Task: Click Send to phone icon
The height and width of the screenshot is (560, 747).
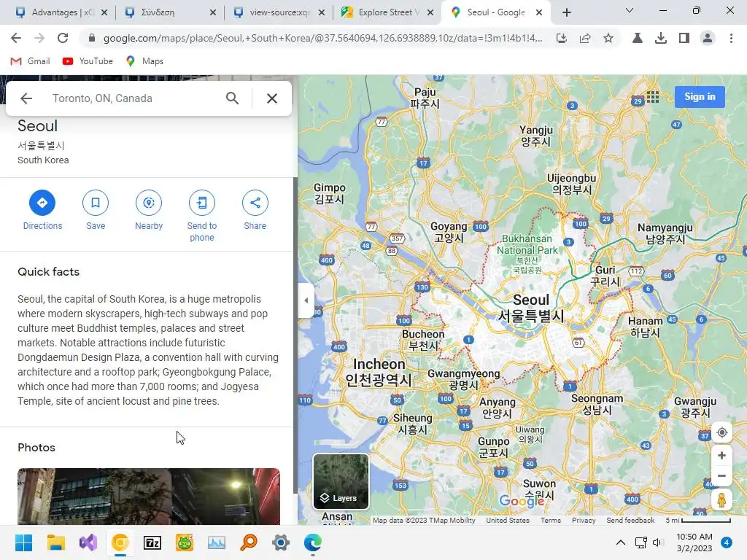Action: [x=202, y=203]
